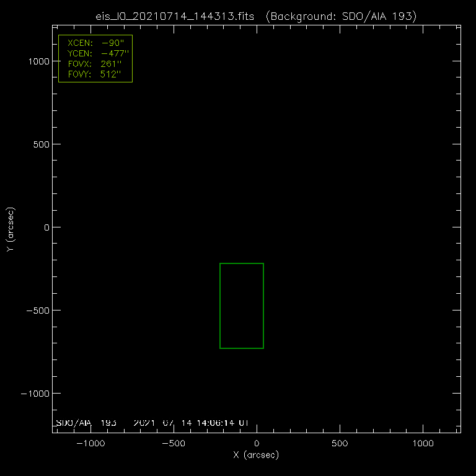Click the 0 tick label on Y axis
This screenshot has width=476, height=476.
coord(45,227)
